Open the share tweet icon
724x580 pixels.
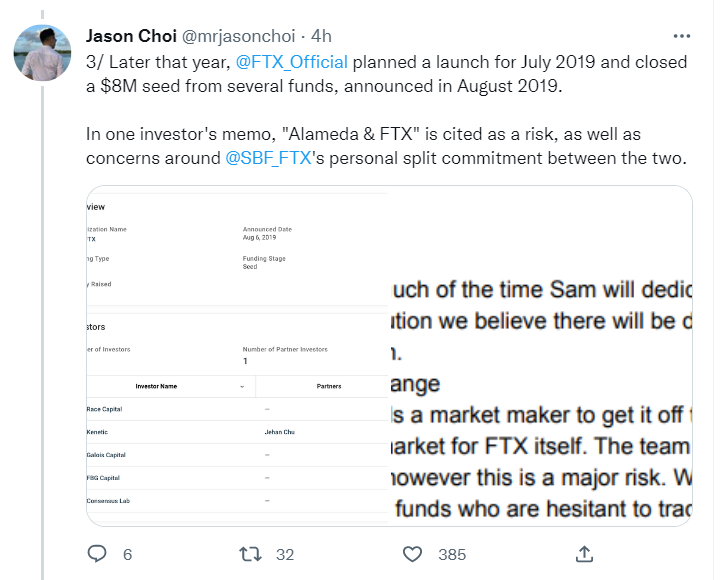point(585,553)
